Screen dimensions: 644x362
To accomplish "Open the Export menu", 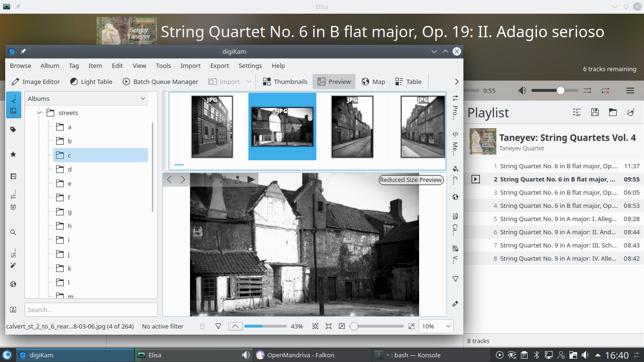I will pos(220,66).
